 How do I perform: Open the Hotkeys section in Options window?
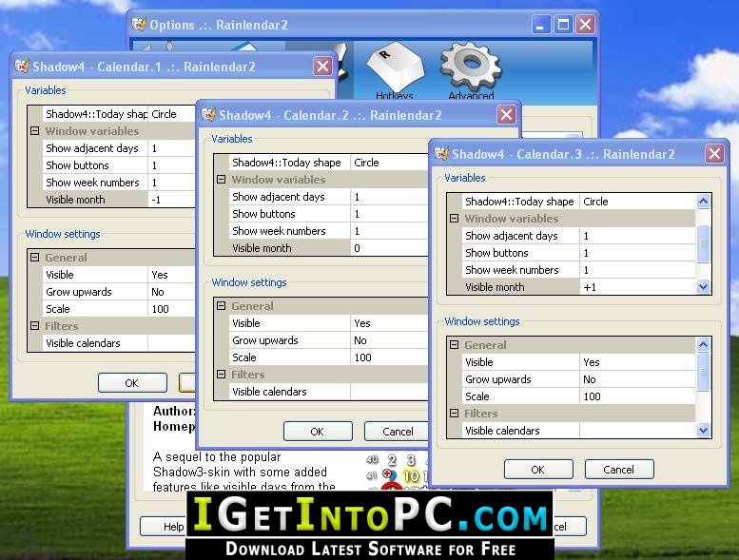[395, 71]
